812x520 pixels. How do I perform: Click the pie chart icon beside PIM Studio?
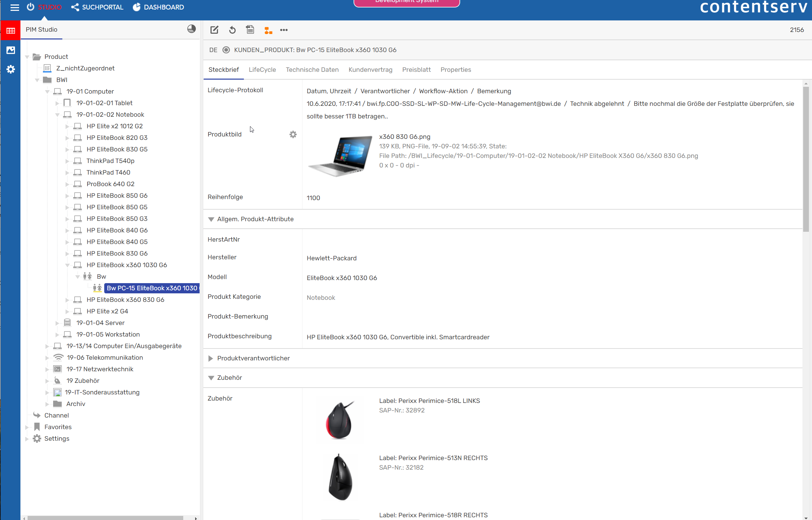[191, 29]
